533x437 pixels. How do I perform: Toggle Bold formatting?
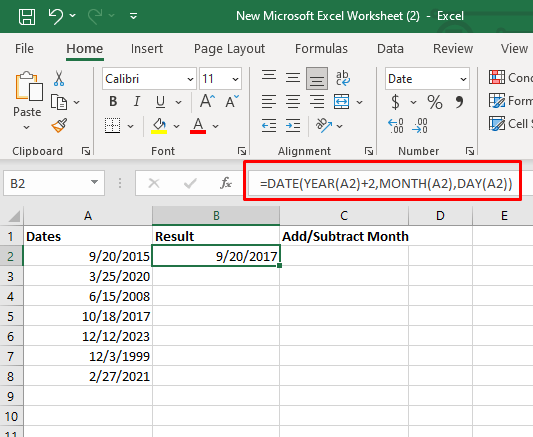tap(113, 101)
